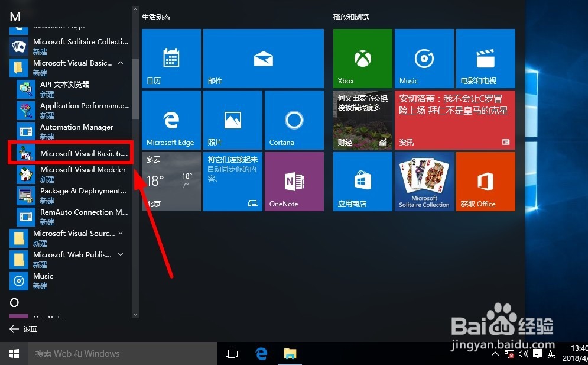Open Microsoft Visual Modeler icon

[26, 175]
